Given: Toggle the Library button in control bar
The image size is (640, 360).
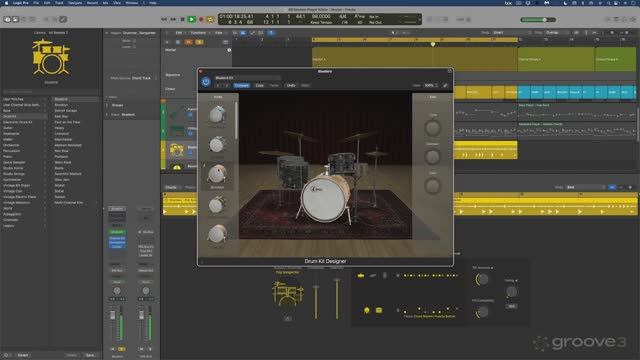Looking at the screenshot, I should coord(7,19).
